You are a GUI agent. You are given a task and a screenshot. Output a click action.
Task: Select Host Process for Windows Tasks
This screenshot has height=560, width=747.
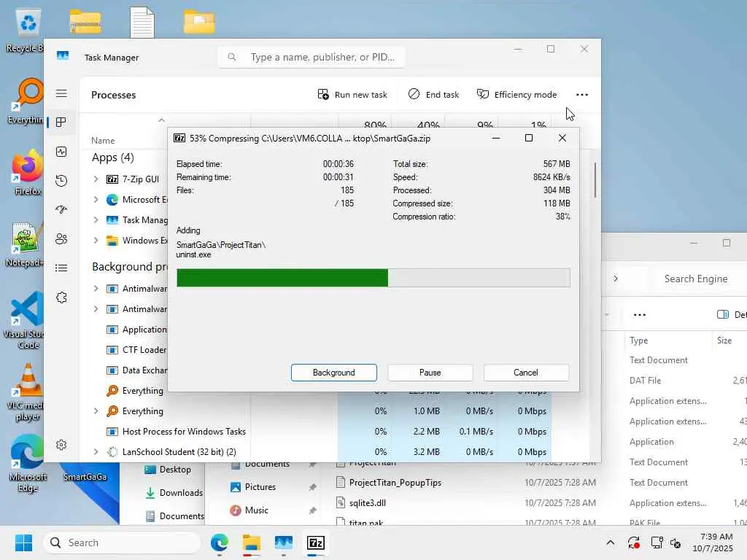point(184,432)
